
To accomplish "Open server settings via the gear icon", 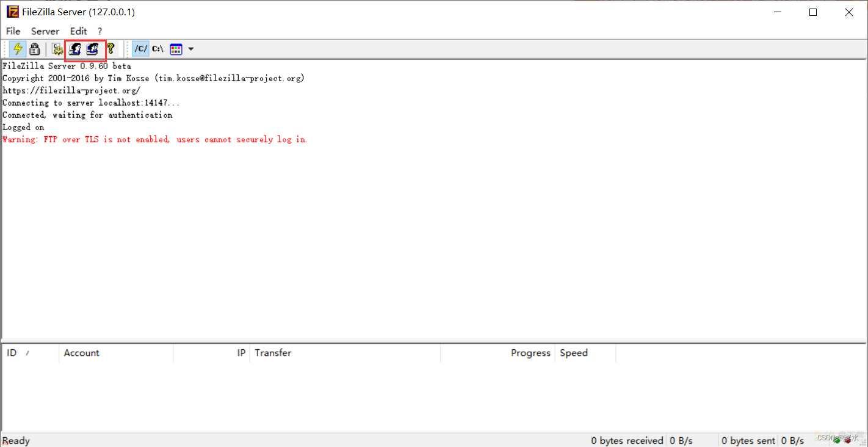I will click(x=58, y=49).
